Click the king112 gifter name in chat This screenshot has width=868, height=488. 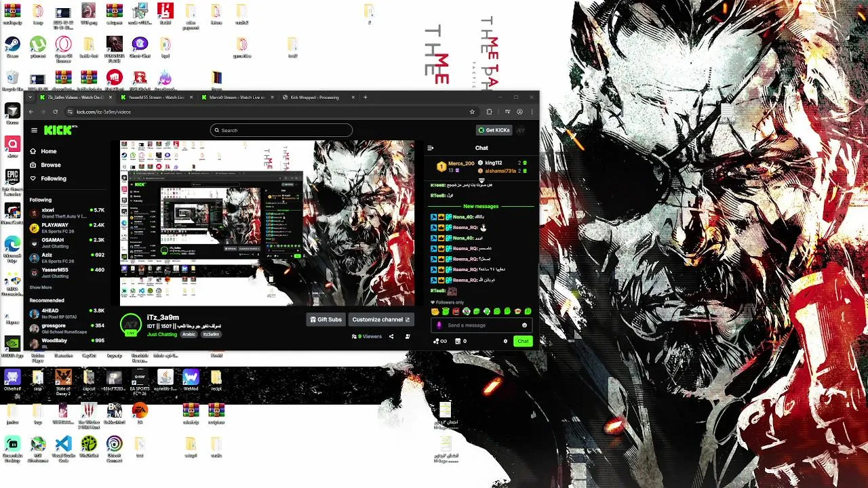[x=494, y=163]
